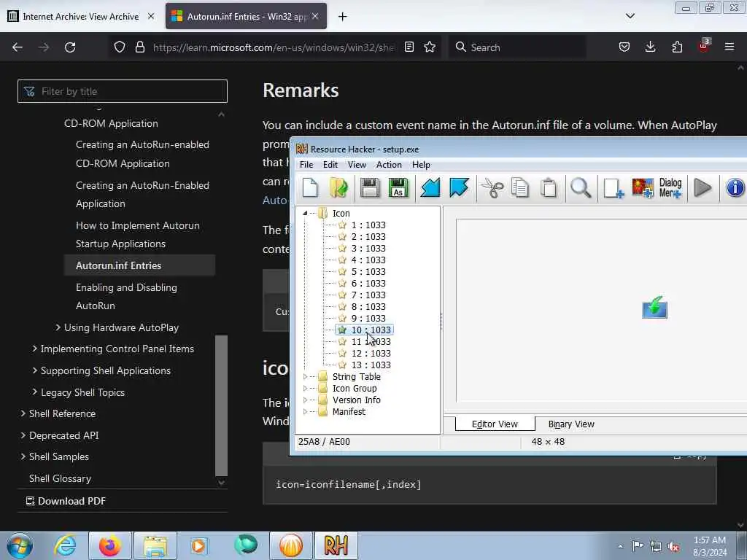747x560 pixels.
Task: Open Windows Start menu orb
Action: point(20,545)
